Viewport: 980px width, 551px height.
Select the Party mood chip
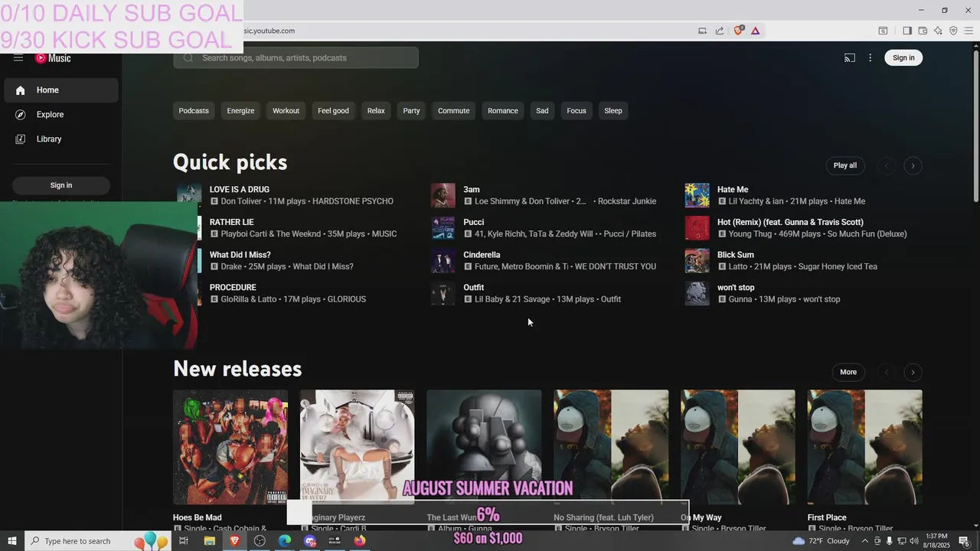411,111
